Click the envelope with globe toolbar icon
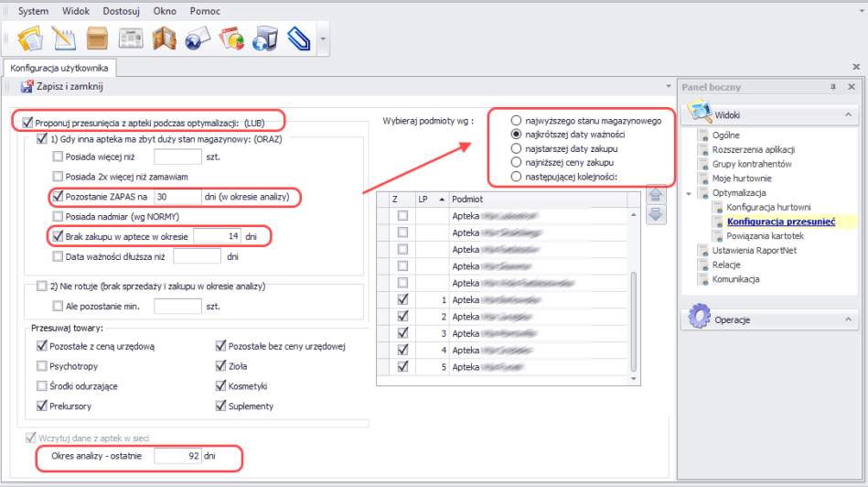Screen dimensions: 868x487 click(x=198, y=38)
